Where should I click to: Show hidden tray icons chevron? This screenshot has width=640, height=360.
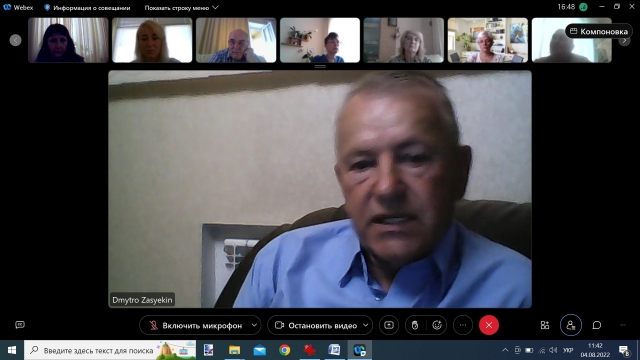(x=505, y=350)
